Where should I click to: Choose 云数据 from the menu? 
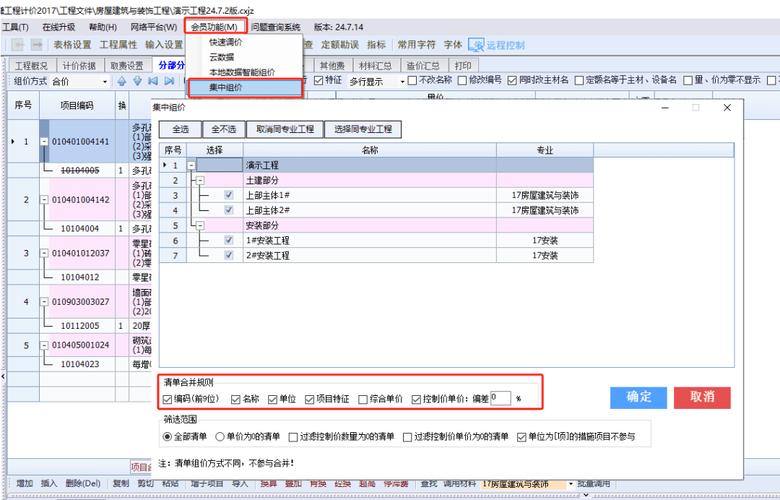[x=221, y=57]
